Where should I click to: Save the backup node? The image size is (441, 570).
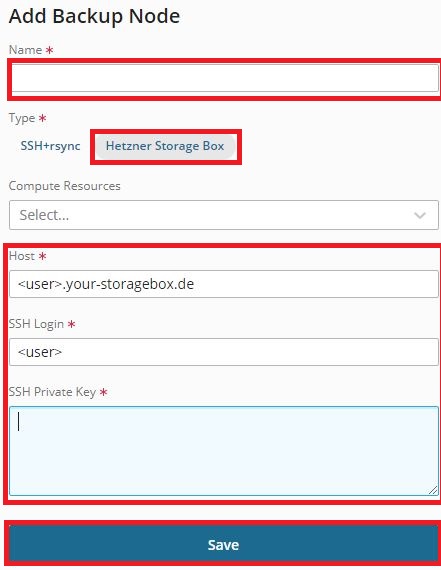(x=223, y=544)
